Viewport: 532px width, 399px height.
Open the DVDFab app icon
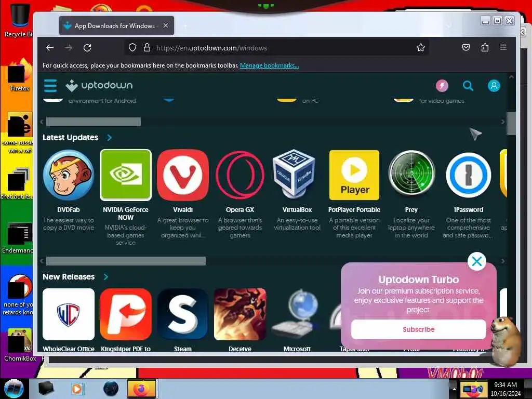[69, 175]
